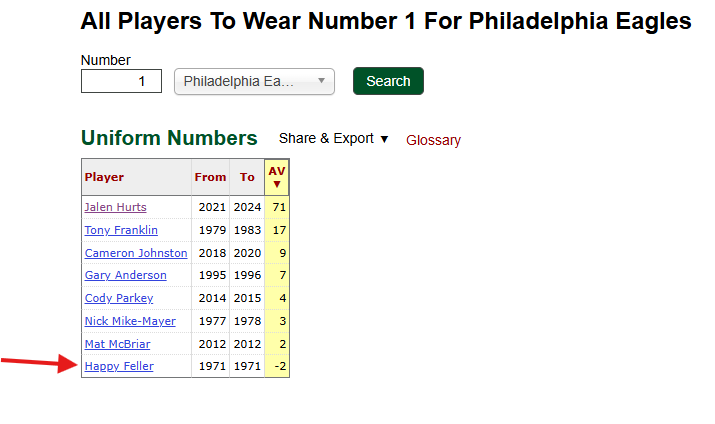Expand the Share & Export menu
The width and height of the screenshot is (715, 424).
tap(334, 139)
